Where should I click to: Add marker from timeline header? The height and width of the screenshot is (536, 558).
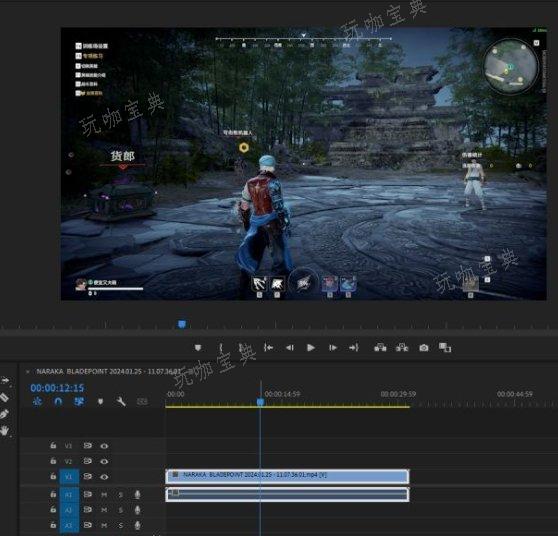coord(100,402)
